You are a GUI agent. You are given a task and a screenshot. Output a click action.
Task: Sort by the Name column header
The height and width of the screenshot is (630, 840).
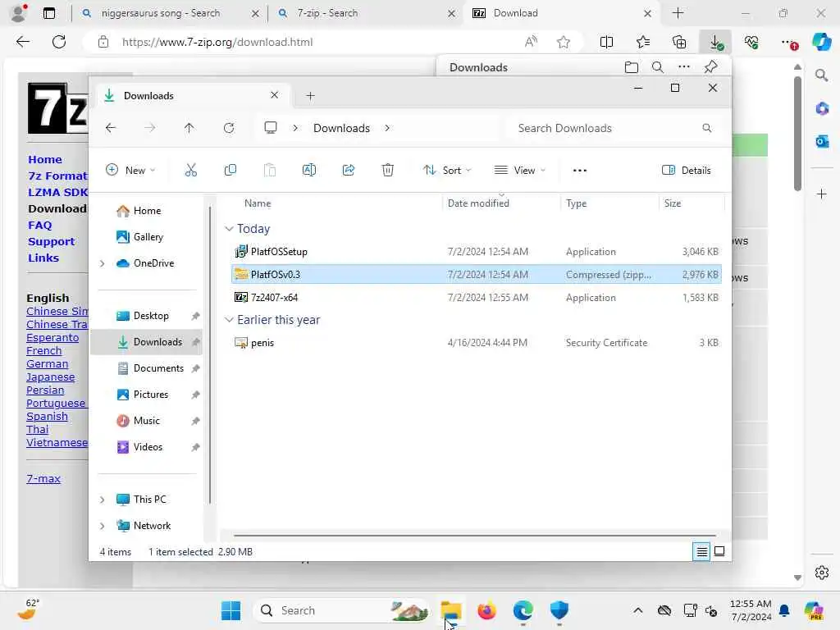coord(258,203)
